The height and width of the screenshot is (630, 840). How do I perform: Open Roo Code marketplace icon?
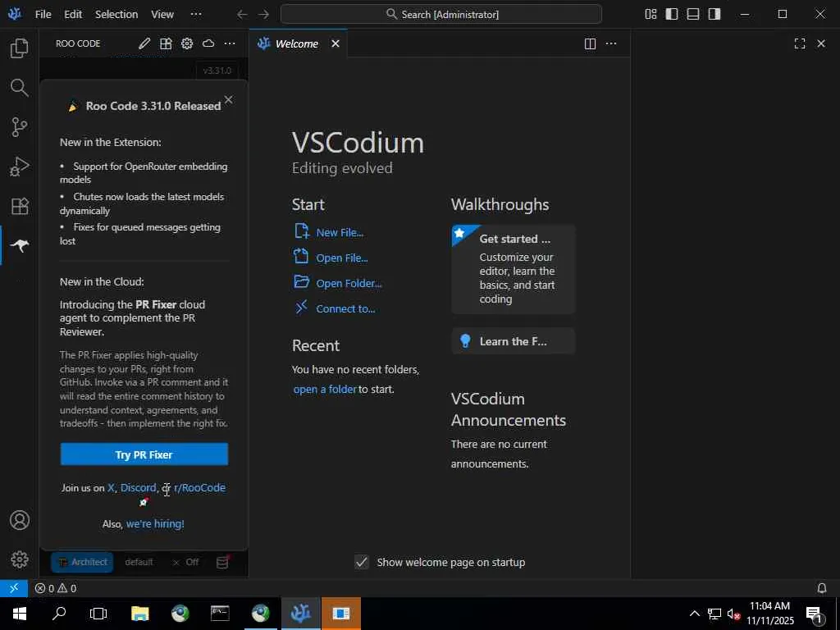pyautogui.click(x=166, y=43)
